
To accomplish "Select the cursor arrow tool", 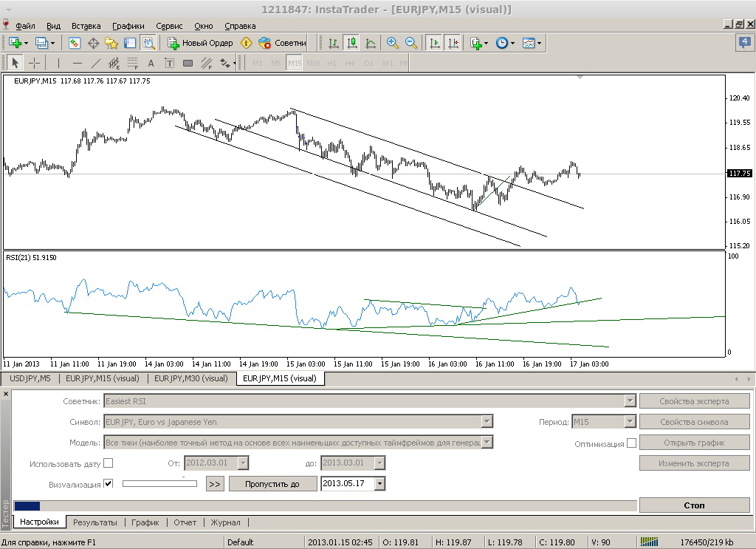I will point(15,63).
